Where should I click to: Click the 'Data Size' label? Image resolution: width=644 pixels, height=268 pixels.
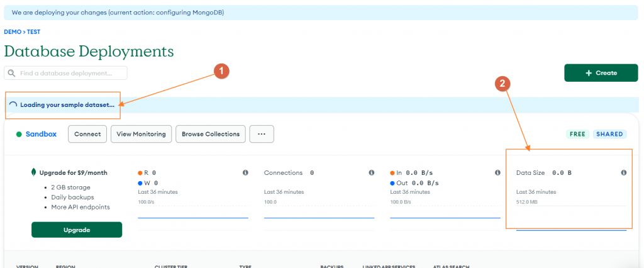tap(530, 172)
